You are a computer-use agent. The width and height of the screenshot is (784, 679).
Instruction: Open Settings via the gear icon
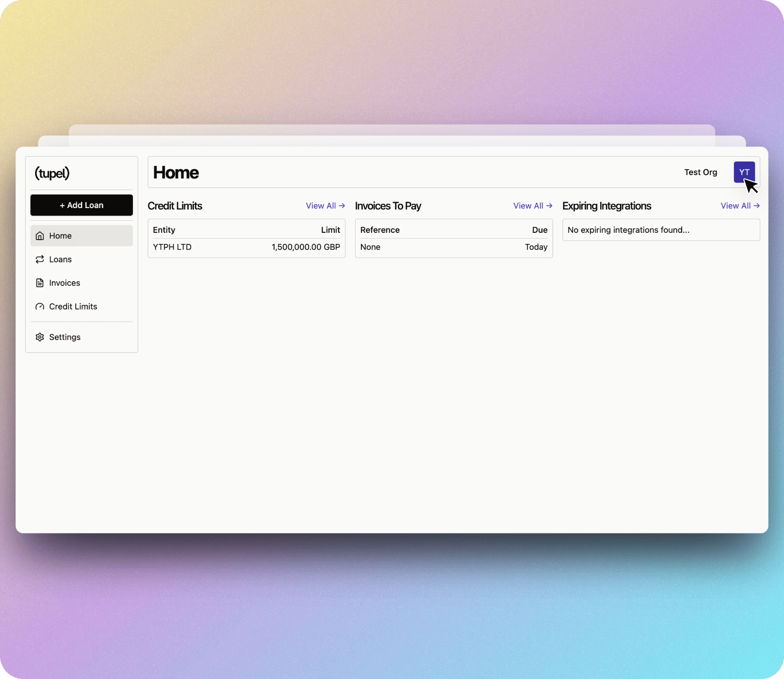40,337
